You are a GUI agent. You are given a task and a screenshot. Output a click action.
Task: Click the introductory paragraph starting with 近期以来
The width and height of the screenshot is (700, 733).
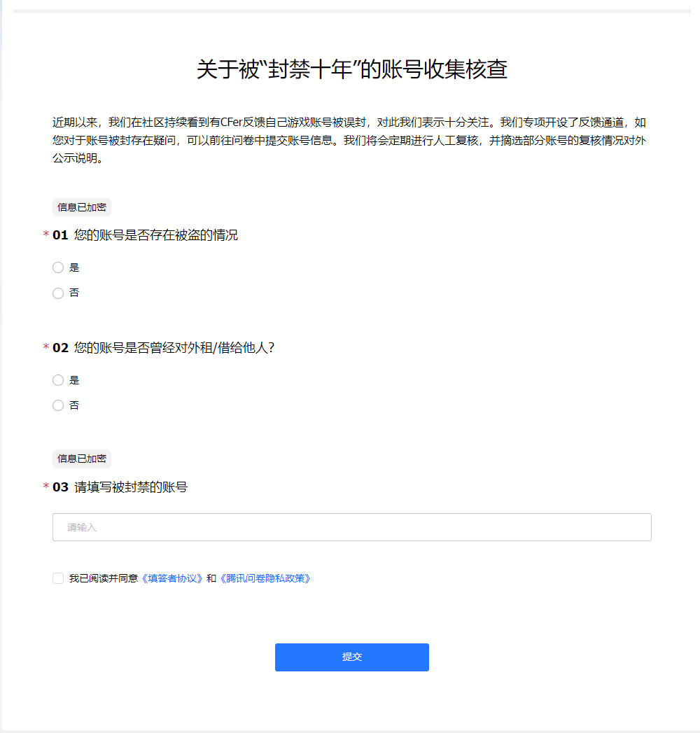point(349,140)
